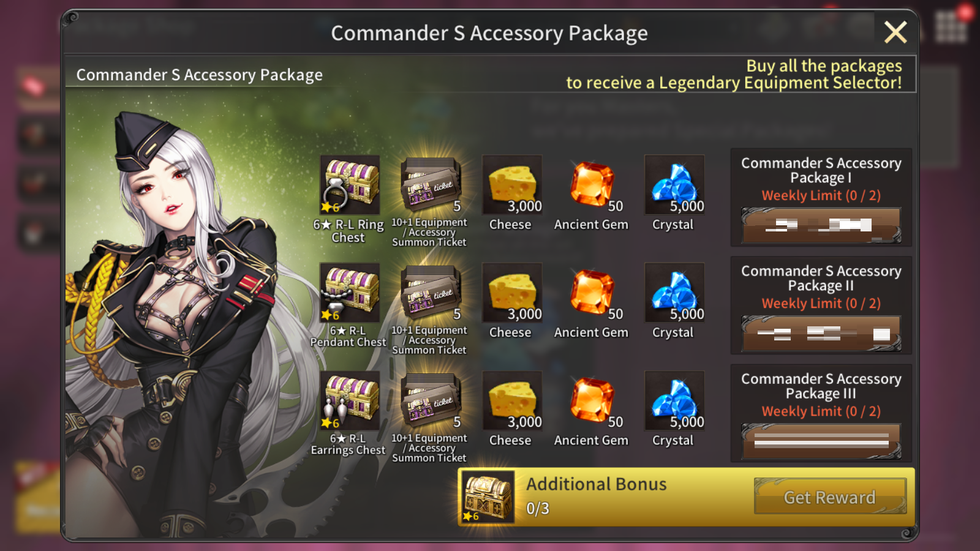Open the grid menu icon behind the dialog
This screenshot has width=980, height=551.
click(951, 28)
